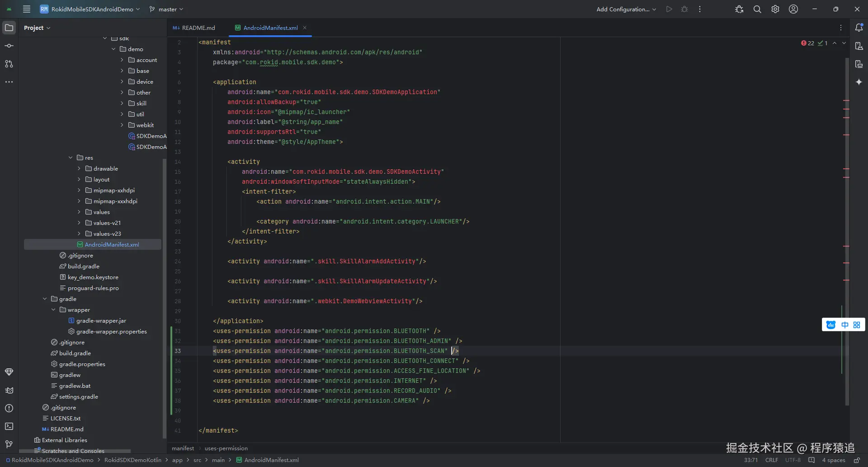
Task: Toggle the main hamburger menu
Action: (x=27, y=9)
